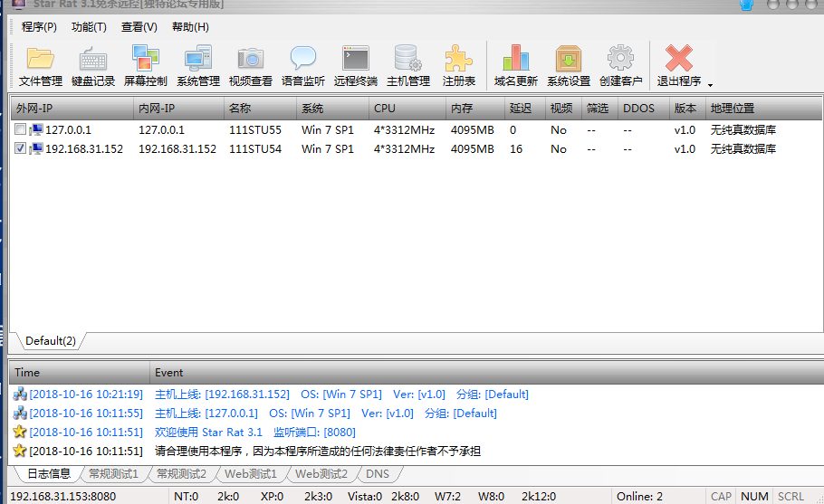The image size is (824, 504).
Task: Click the network icon of the 10:21:19 log entry
Action: pyautogui.click(x=20, y=395)
